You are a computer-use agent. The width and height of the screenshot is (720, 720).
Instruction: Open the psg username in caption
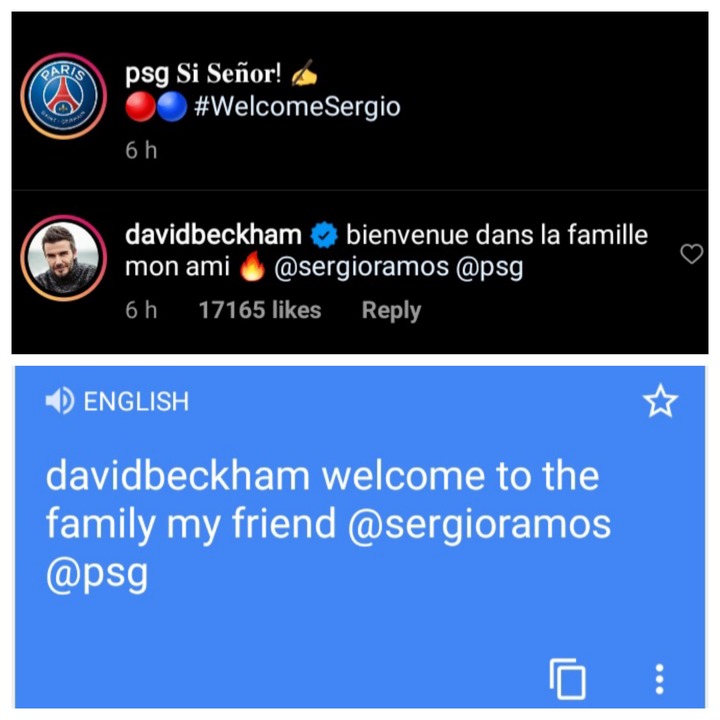(147, 74)
